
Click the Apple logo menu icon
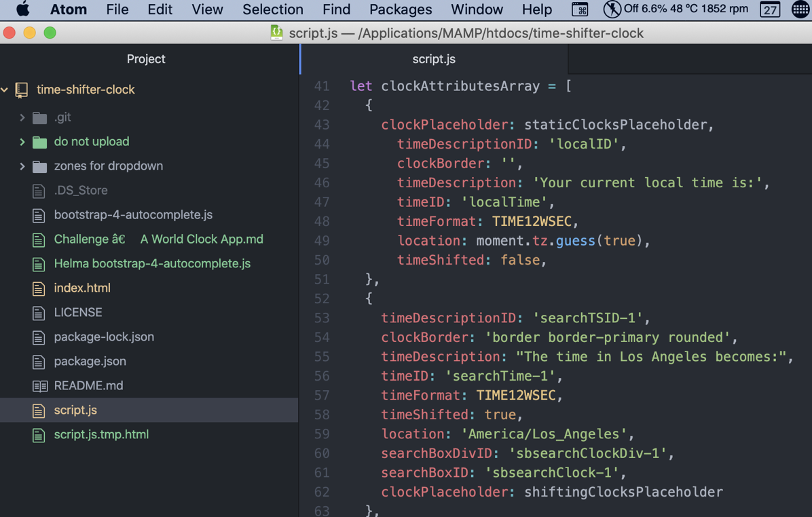(x=22, y=9)
